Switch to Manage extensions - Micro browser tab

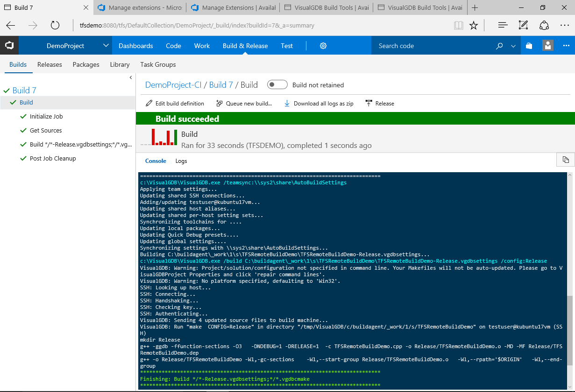coord(139,8)
